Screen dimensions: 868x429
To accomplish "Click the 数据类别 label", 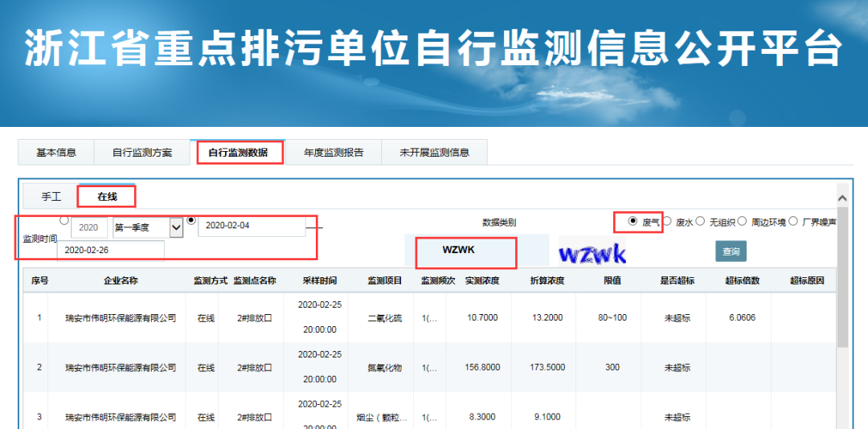I will coord(499,223).
